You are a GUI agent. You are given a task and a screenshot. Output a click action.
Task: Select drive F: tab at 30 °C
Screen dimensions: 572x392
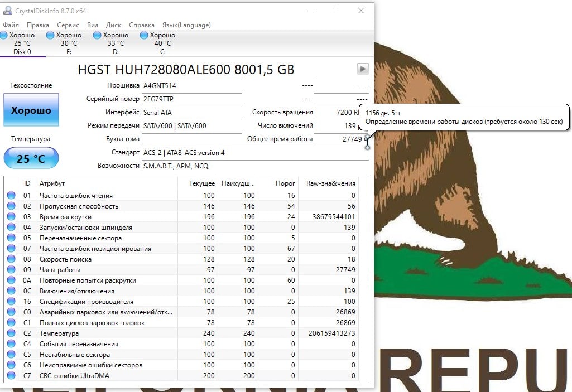click(x=69, y=43)
